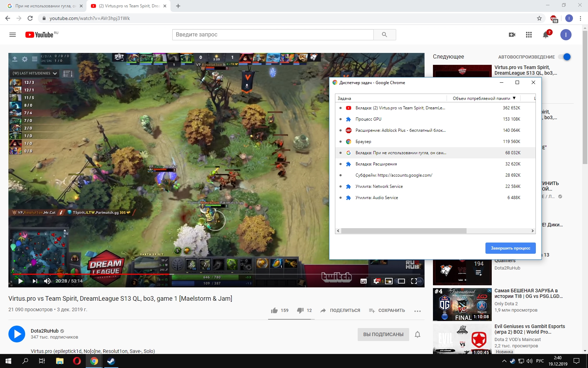Open Windows search from the taskbar
The image size is (588, 368).
coord(25,361)
